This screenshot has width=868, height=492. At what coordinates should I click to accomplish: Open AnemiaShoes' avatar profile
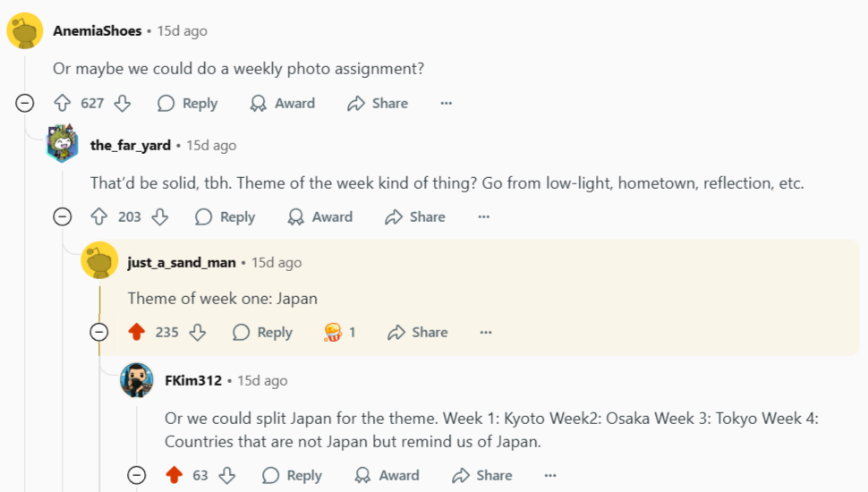(25, 31)
